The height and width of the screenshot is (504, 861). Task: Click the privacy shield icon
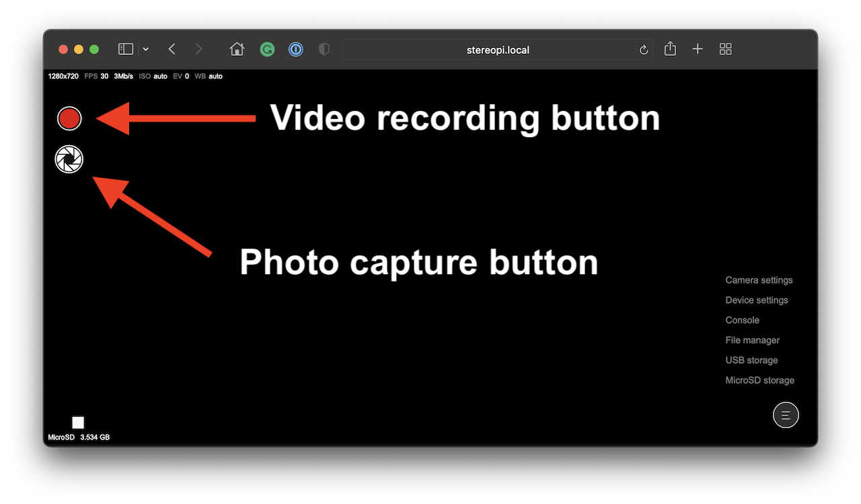tap(324, 49)
